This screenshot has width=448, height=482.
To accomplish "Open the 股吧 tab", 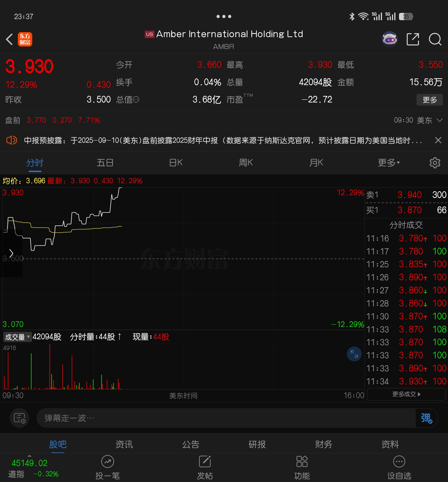I will pyautogui.click(x=58, y=444).
